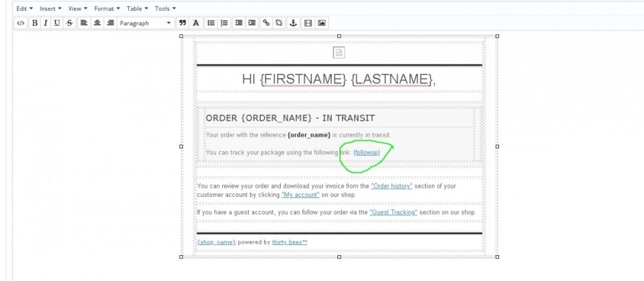Open the source code view
Image resolution: width=644 pixels, height=281 pixels.
point(21,23)
